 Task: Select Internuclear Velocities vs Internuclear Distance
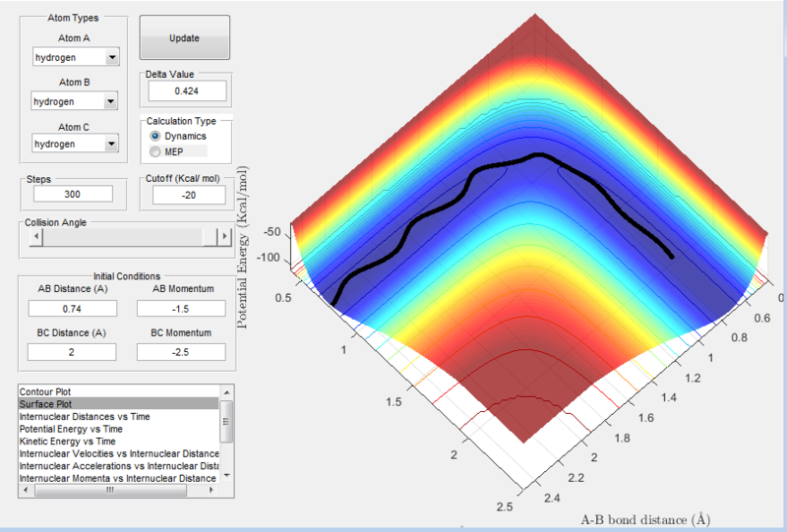pyautogui.click(x=119, y=453)
